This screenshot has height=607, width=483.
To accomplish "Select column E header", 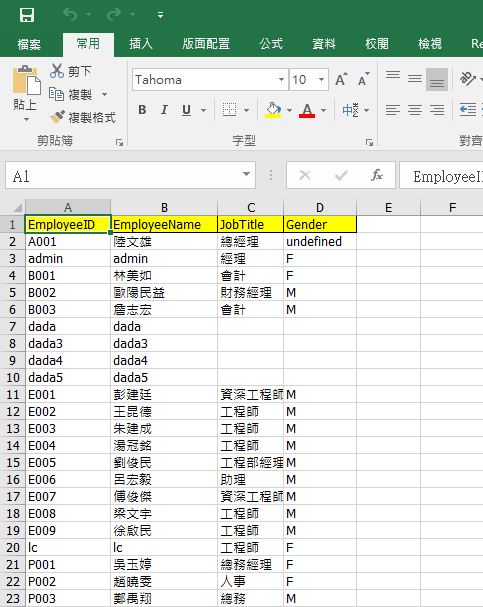I will coord(388,207).
